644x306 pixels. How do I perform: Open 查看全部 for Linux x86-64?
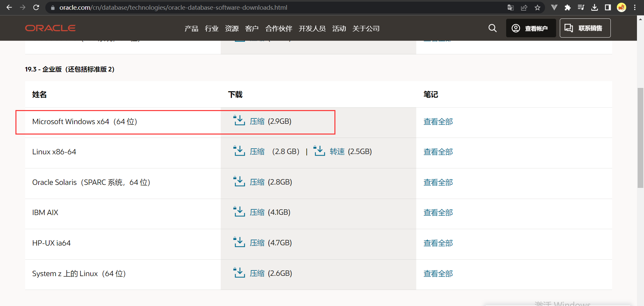(438, 152)
